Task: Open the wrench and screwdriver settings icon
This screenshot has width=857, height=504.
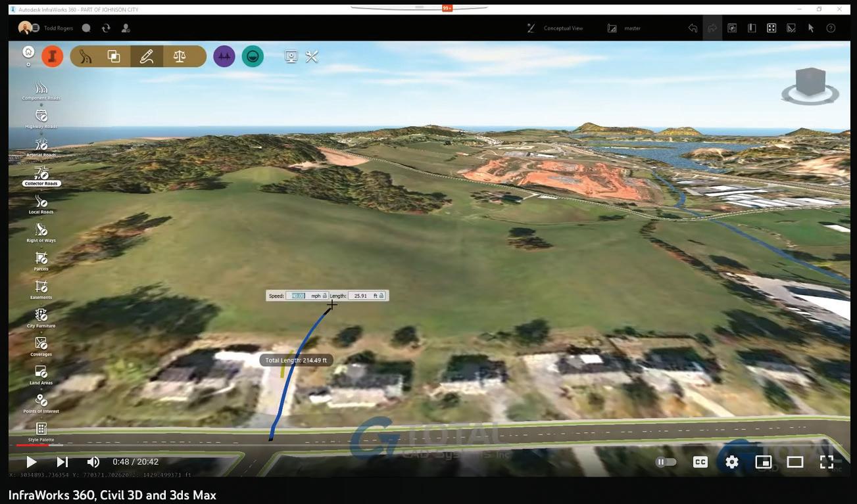Action: click(312, 57)
